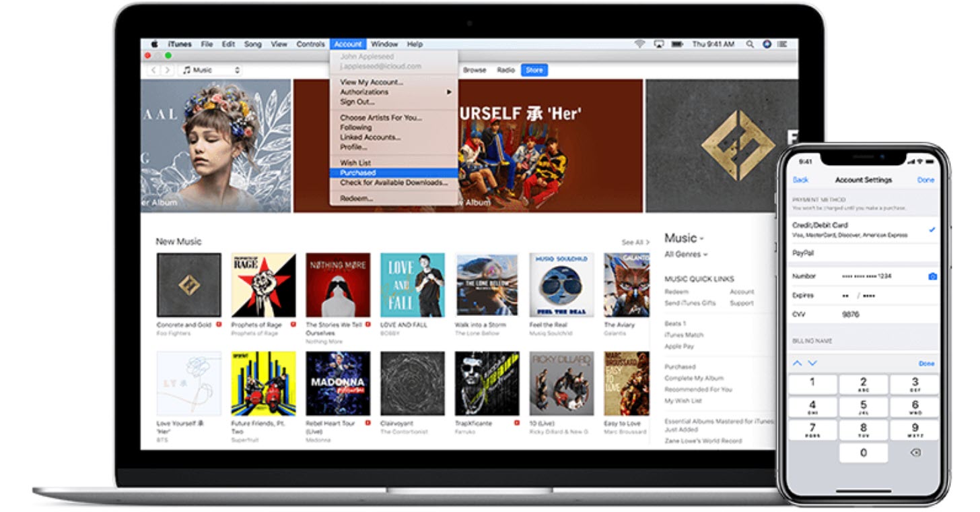Tap Done in iPhone navigation bar

pos(926,180)
